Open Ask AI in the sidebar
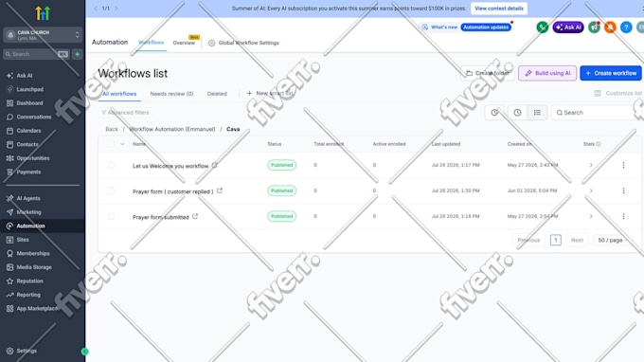 click(25, 76)
